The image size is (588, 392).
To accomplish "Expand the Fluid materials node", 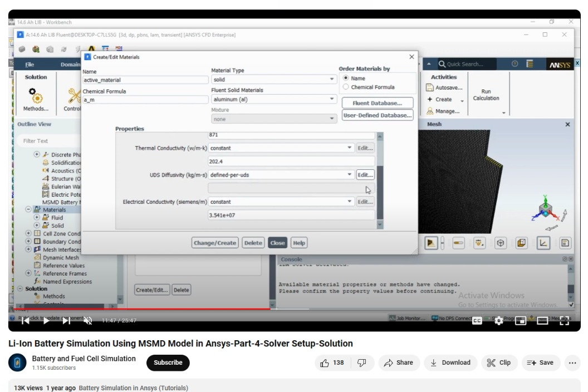I will tap(37, 217).
